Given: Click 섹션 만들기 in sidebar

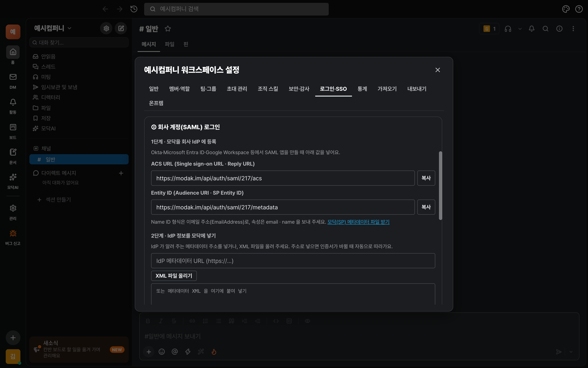Looking at the screenshot, I should [x=79, y=200].
